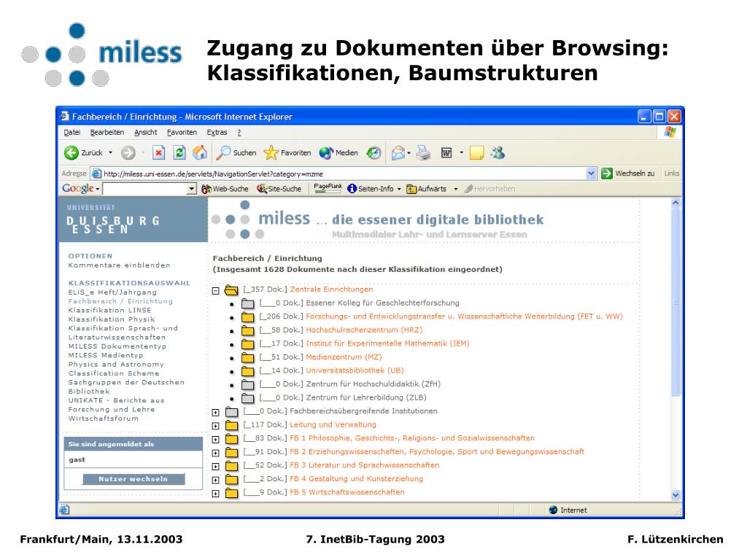Click the Internet zone status bar entry
Screen dimensions: 747x560
point(568,510)
